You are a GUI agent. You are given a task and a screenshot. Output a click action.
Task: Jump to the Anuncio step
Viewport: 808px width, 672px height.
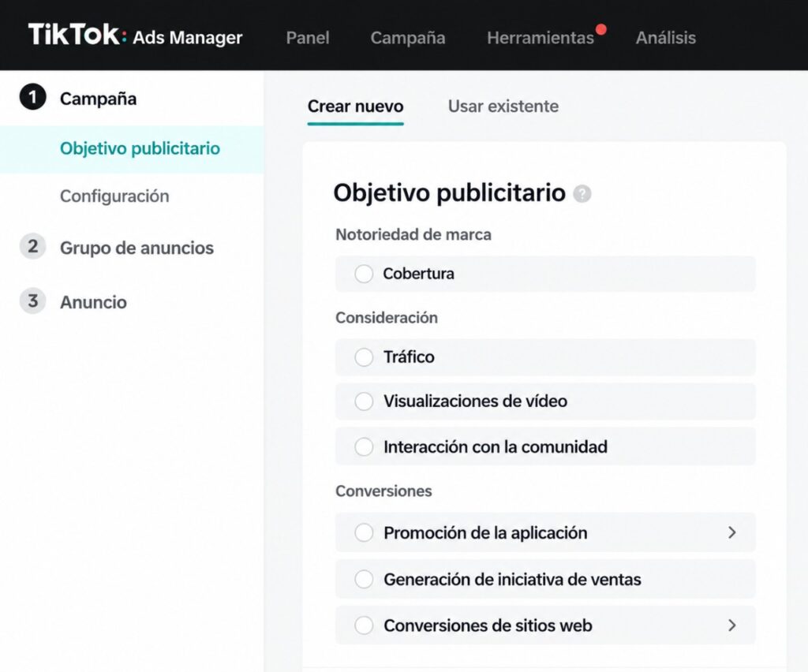click(93, 302)
